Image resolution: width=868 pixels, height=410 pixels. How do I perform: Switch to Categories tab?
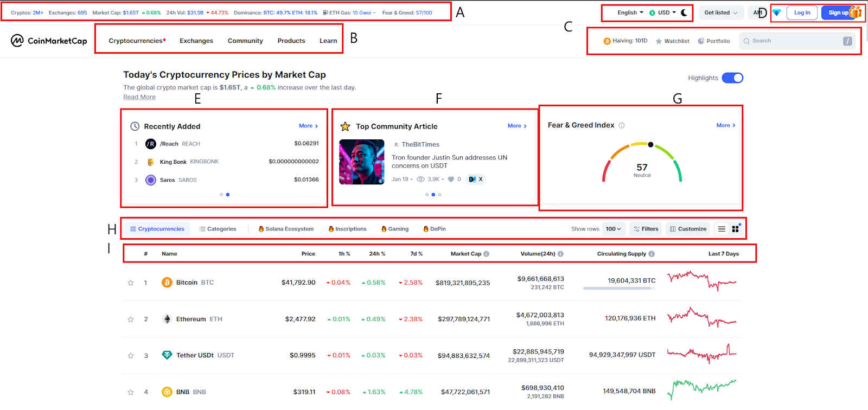tap(218, 229)
